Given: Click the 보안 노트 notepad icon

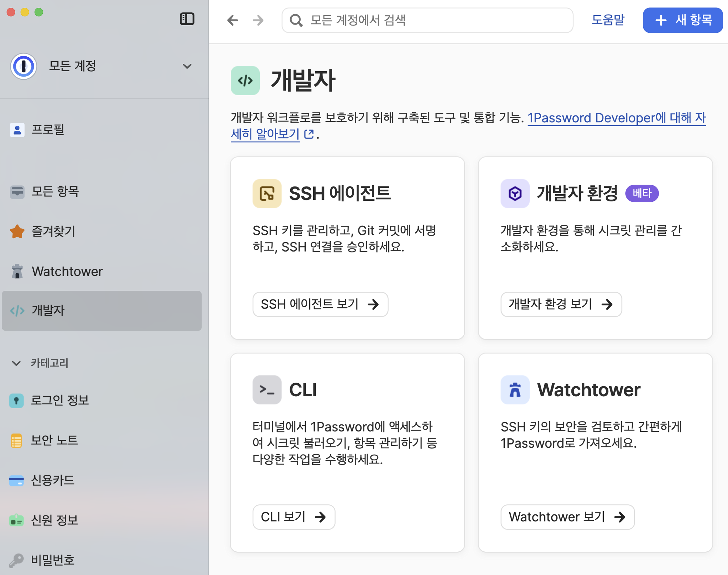Looking at the screenshot, I should [17, 441].
